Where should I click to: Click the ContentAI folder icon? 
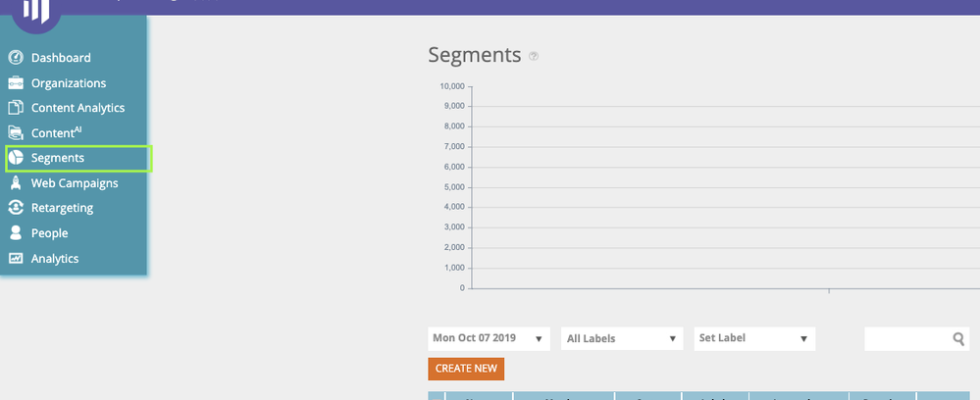(16, 132)
